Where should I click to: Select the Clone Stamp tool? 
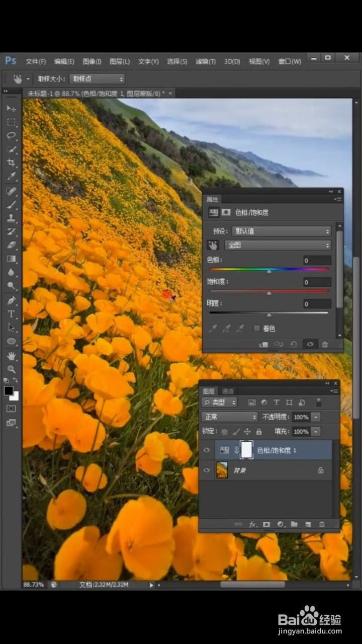point(11,218)
